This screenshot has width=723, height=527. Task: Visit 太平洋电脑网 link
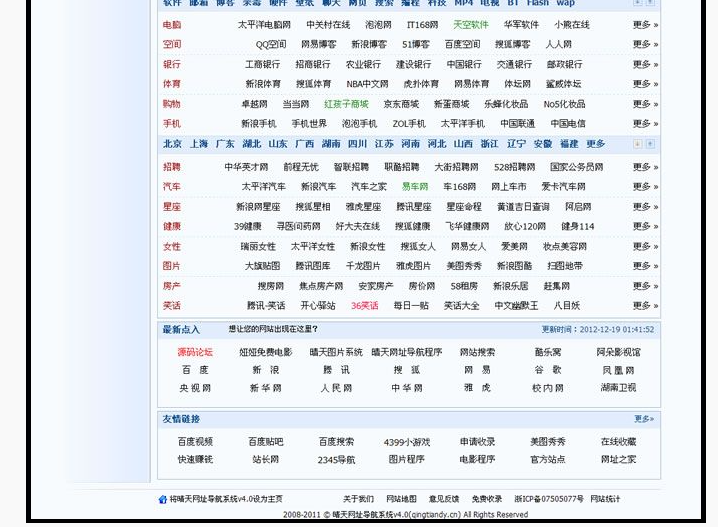(x=264, y=25)
